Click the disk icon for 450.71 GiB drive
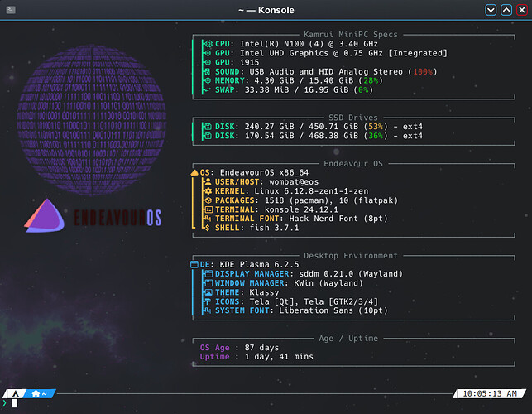The width and height of the screenshot is (532, 414). click(208, 127)
